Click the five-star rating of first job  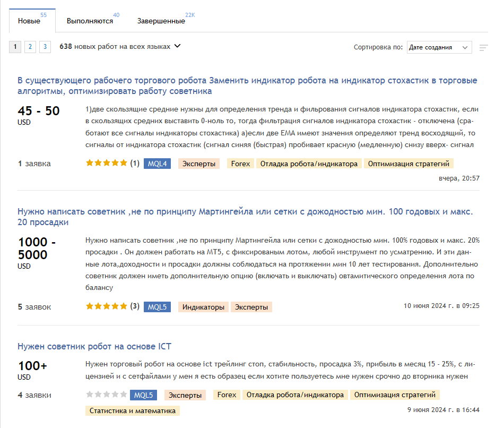click(107, 164)
